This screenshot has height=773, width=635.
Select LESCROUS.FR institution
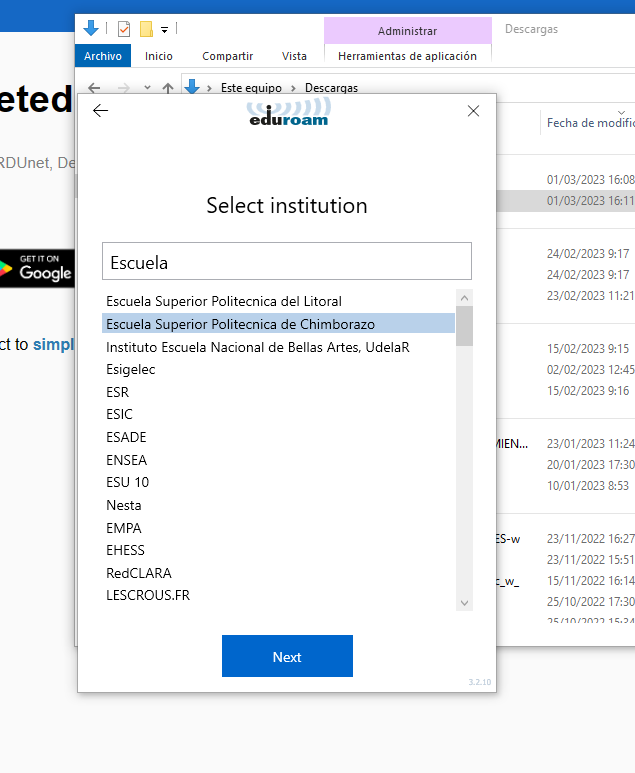[279, 595]
